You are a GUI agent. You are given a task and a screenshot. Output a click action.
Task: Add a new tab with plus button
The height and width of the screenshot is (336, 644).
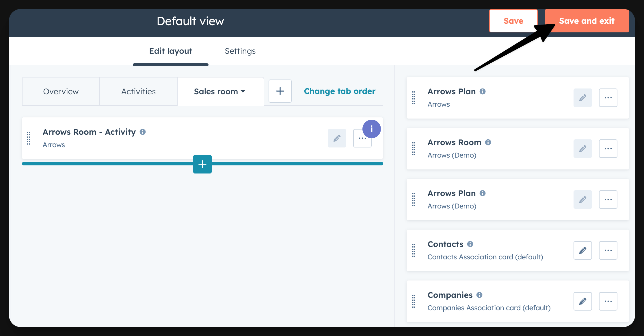click(x=280, y=91)
